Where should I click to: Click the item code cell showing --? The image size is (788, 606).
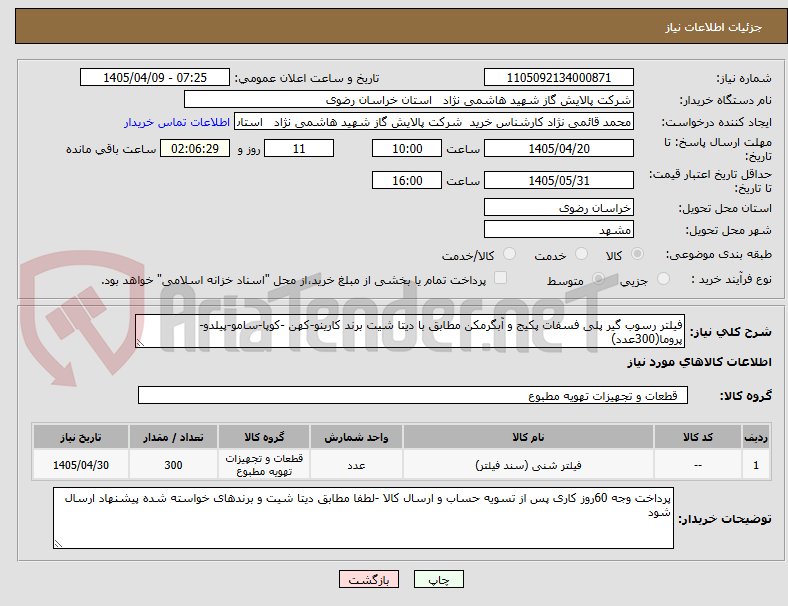(698, 465)
